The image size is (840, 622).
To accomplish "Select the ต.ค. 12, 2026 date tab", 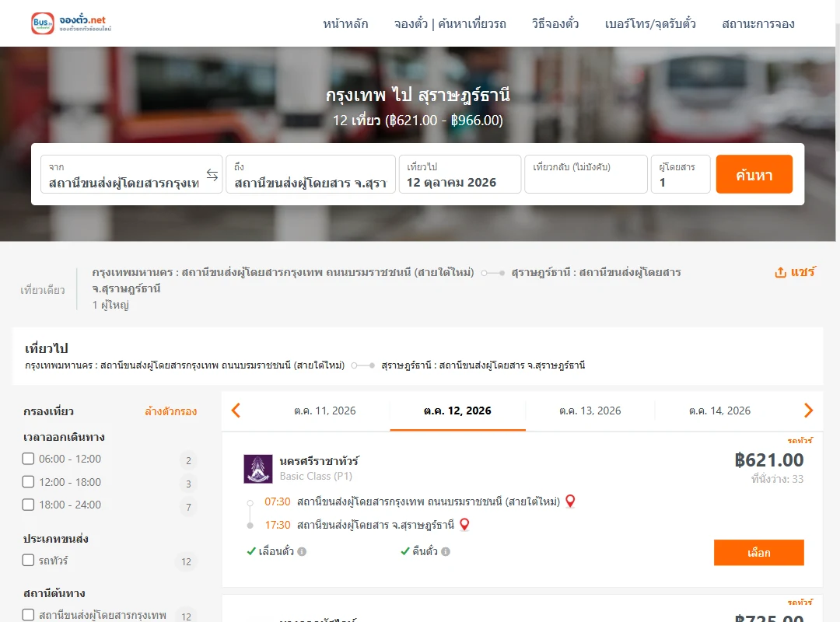I will [x=457, y=411].
